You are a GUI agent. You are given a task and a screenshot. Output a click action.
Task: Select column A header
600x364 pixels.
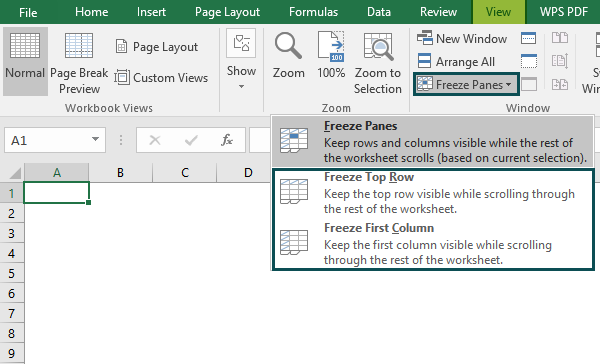(57, 173)
